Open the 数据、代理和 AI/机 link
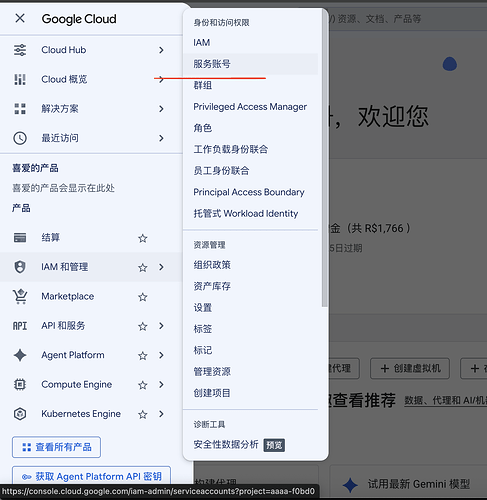Image resolution: width=487 pixels, height=500 pixels. click(x=446, y=400)
